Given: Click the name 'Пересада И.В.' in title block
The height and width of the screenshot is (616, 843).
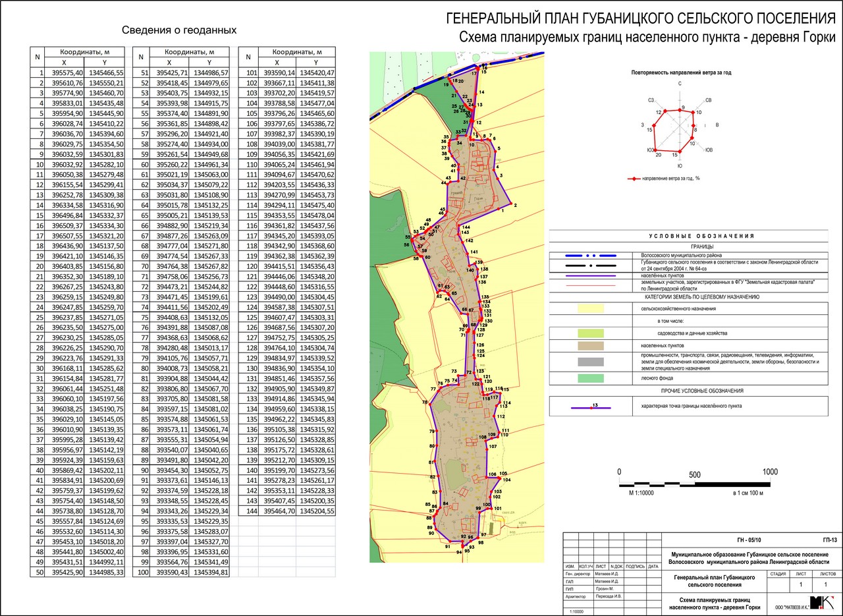Looking at the screenshot, I should [608, 596].
